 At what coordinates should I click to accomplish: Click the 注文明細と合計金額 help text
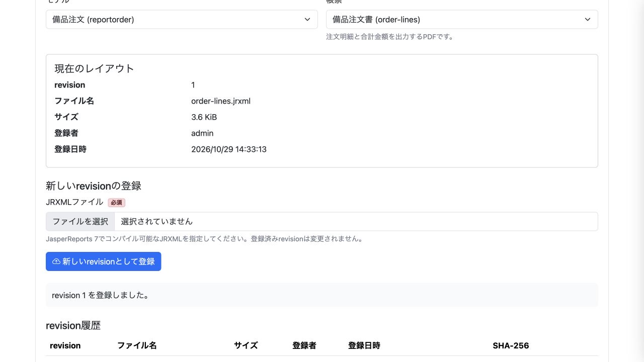click(390, 37)
